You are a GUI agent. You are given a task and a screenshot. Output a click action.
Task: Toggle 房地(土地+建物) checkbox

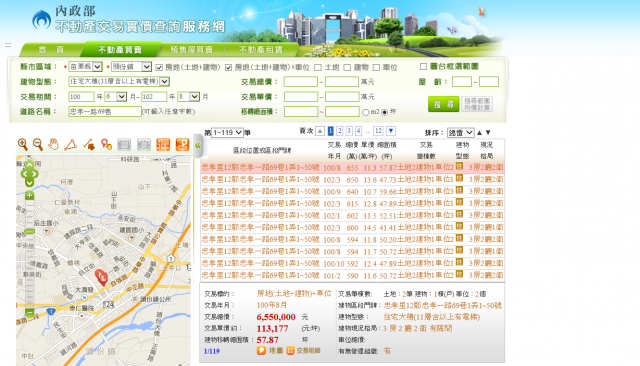pyautogui.click(x=159, y=67)
